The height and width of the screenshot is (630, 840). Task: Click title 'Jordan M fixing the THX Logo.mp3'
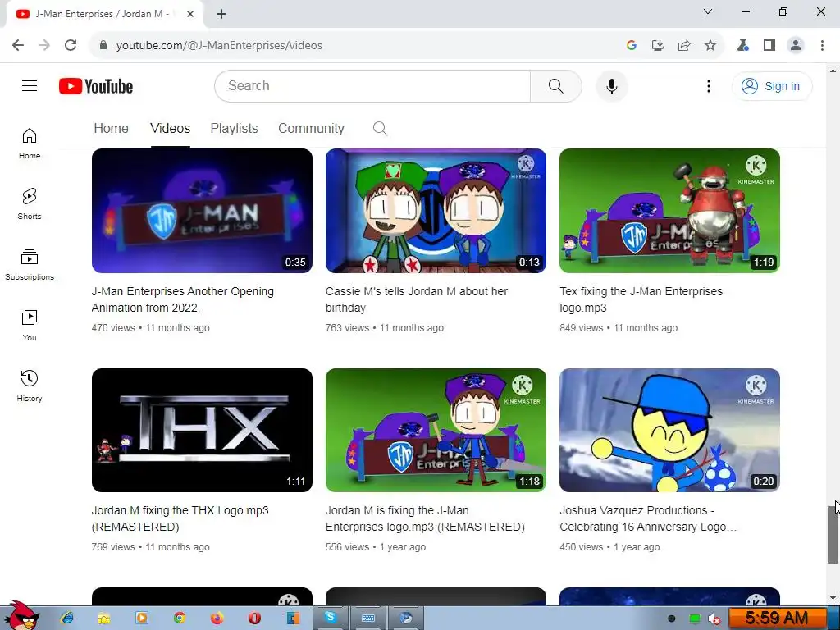180,518
